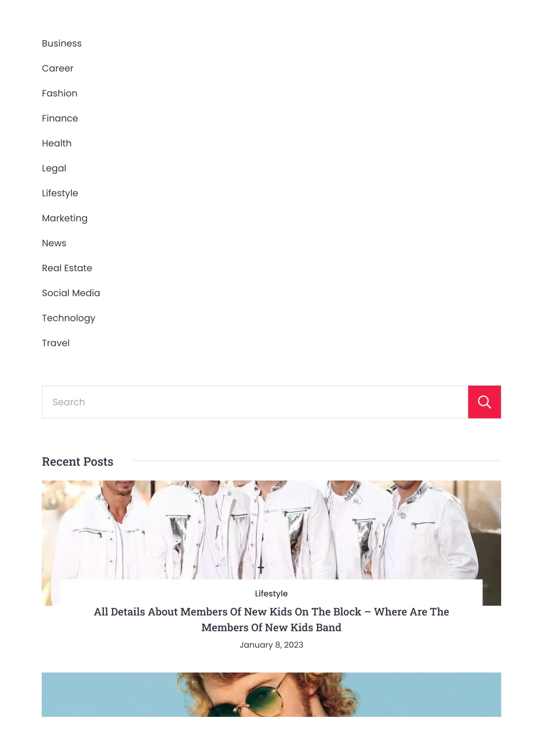Image resolution: width=534 pixels, height=756 pixels.
Task: Visit the Social Media category
Action: coord(71,293)
